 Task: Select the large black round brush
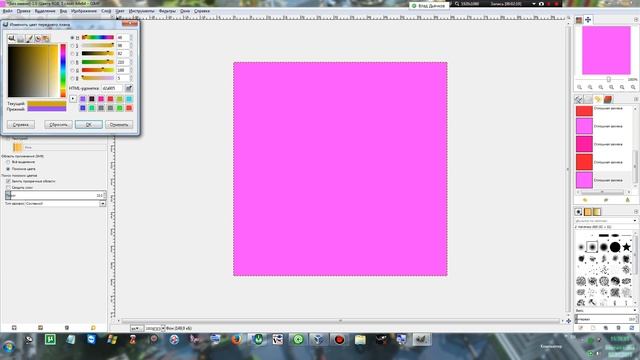615,247
